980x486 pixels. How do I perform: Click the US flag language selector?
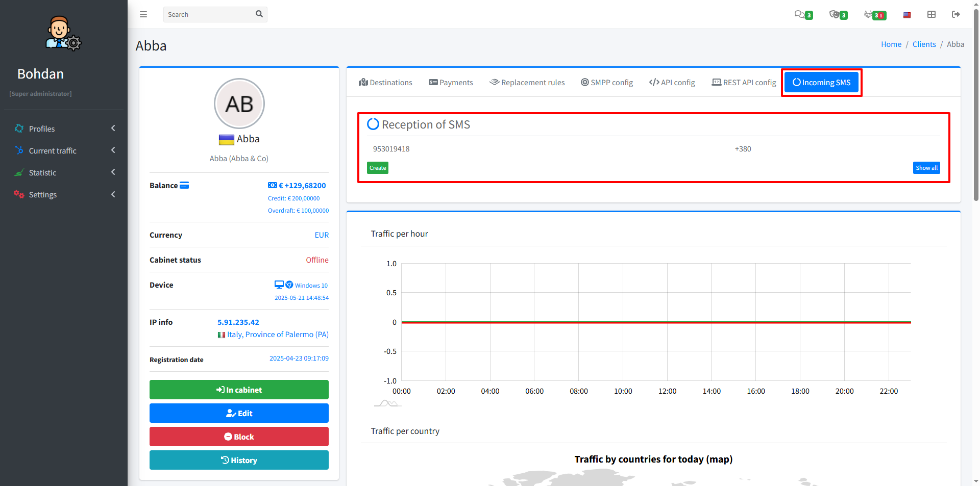(907, 15)
